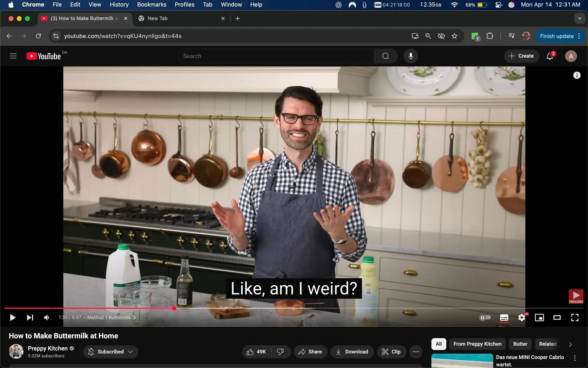Click the red video progress scrubber

174,308
